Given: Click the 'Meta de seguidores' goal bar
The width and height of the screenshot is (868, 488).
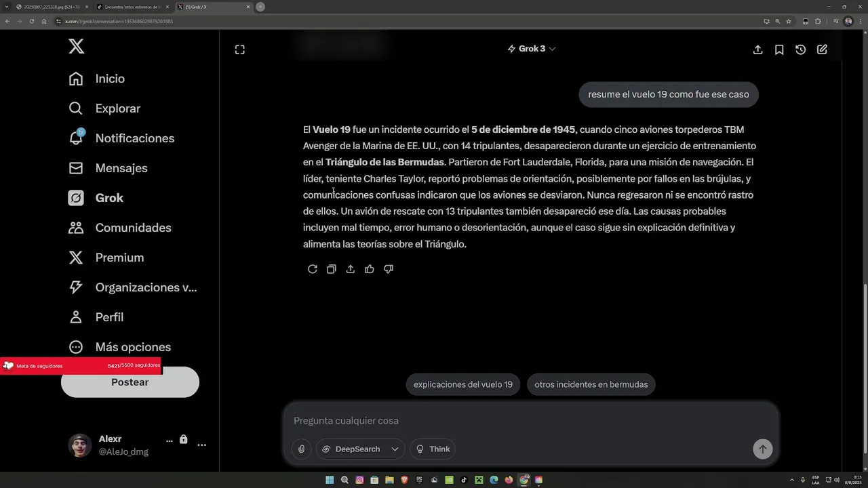Looking at the screenshot, I should 81,366.
